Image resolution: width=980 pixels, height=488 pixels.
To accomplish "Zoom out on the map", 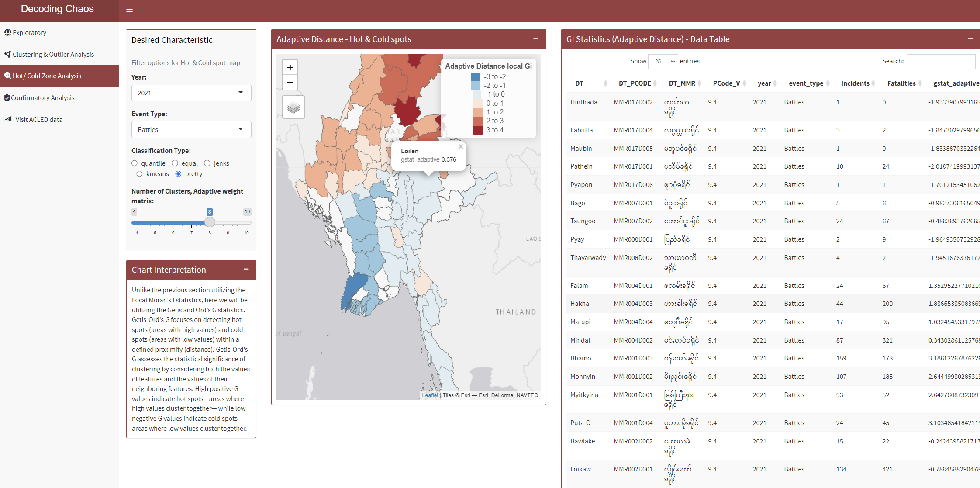I will [x=290, y=82].
